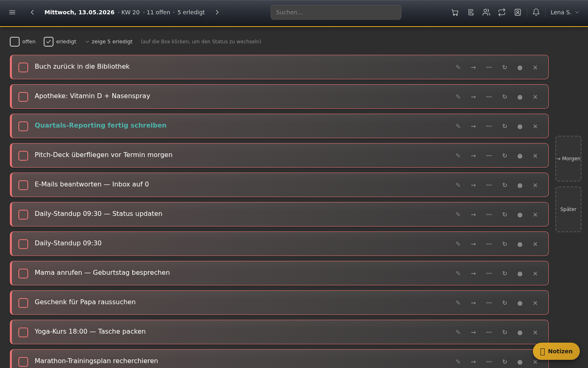Open the notifications bell
Image resolution: width=588 pixels, height=368 pixels.
(x=536, y=12)
